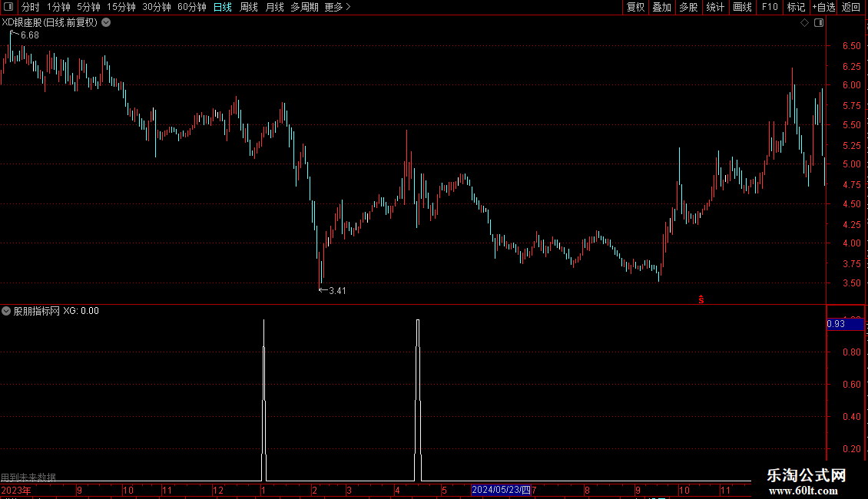Select the 日线 daily chart tab
This screenshot has width=868, height=499.
pyautogui.click(x=223, y=7)
